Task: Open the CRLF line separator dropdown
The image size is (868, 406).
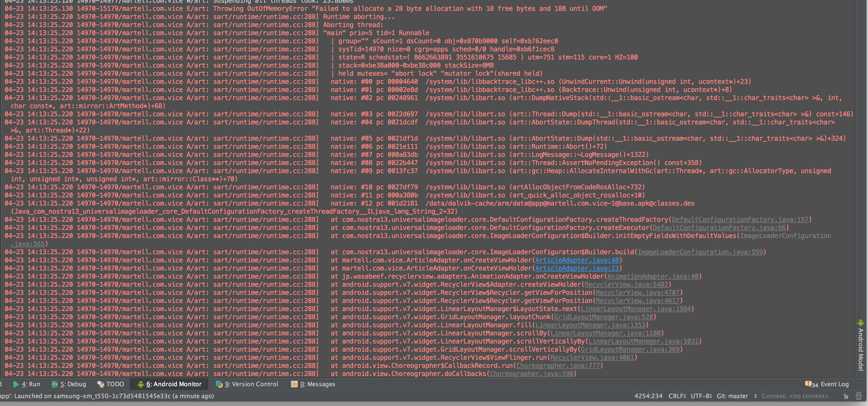Action: point(677,396)
